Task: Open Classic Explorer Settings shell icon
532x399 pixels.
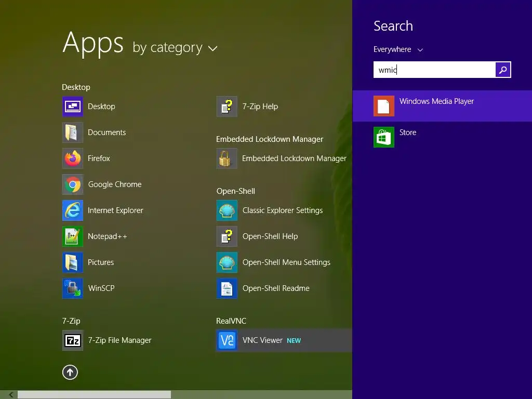Action: tap(227, 210)
